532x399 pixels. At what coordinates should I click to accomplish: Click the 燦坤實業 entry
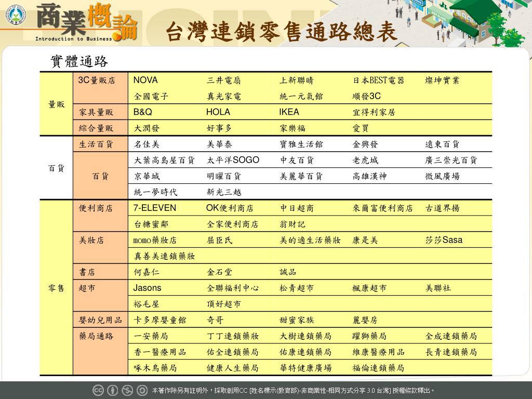point(442,81)
